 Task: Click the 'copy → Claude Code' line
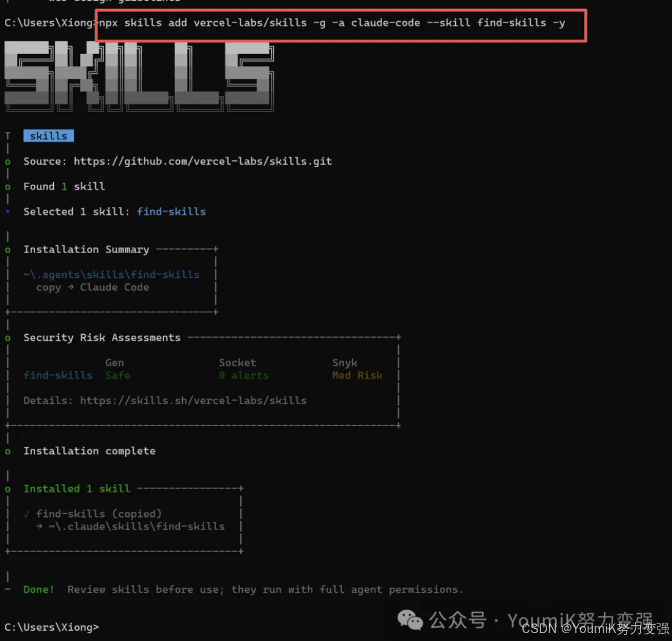tap(93, 288)
